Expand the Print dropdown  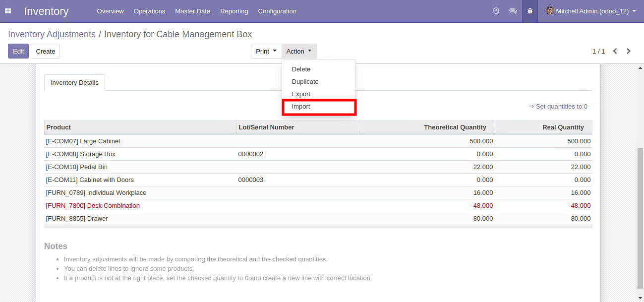266,51
